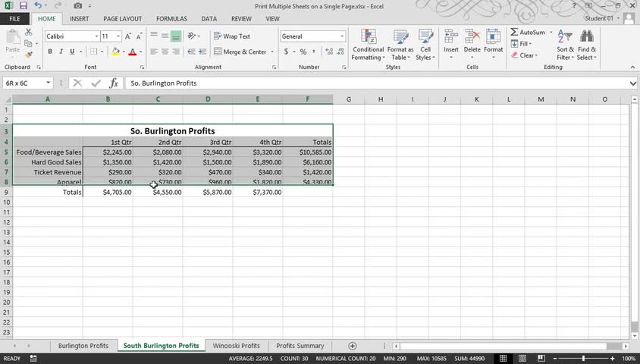Click the Save icon in quick access toolbar
Image resolution: width=640 pixels, height=364 pixels.
pos(23,6)
